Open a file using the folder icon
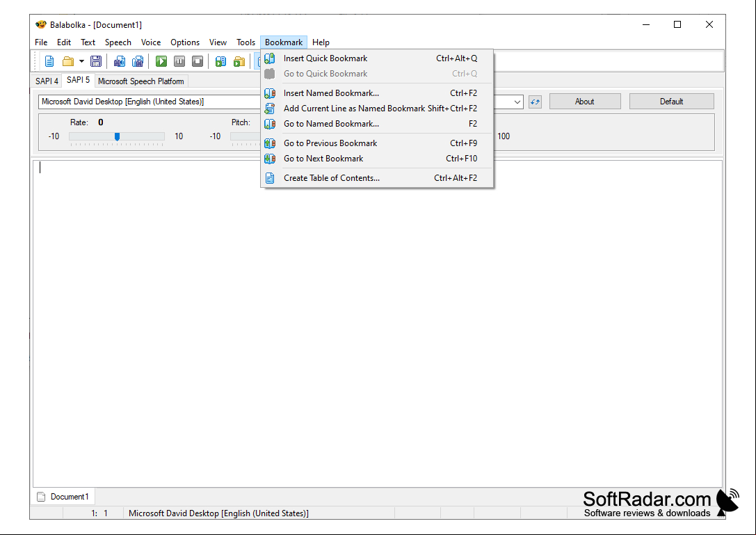 pos(68,61)
